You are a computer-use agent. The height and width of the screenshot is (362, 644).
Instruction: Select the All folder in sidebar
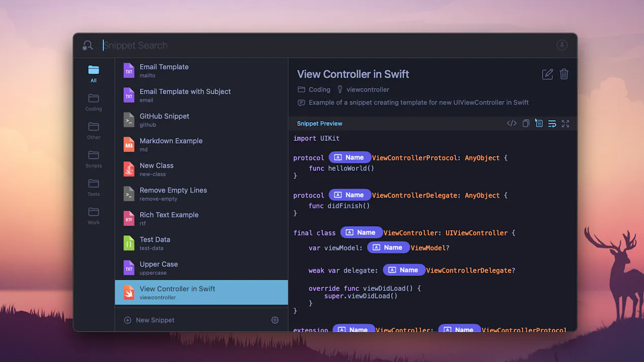(93, 74)
